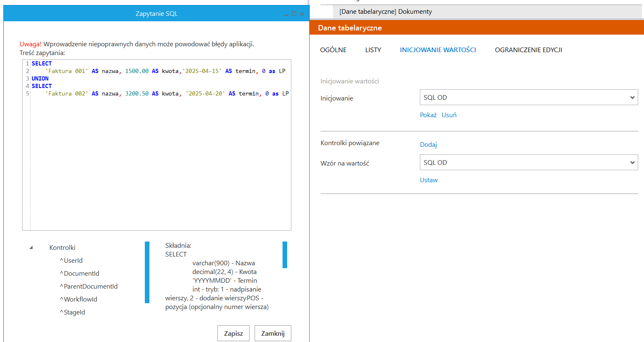Image resolution: width=644 pixels, height=342 pixels.
Task: Click the Usuń link
Action: click(449, 115)
